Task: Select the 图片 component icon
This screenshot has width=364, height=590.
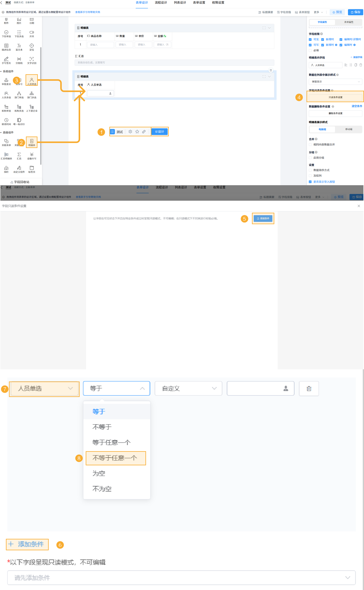Action: tap(19, 21)
